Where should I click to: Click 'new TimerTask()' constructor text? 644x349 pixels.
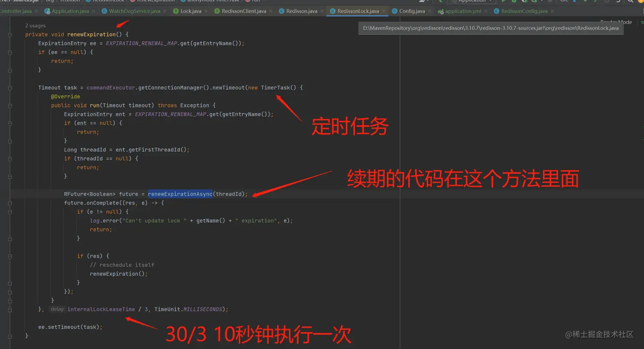click(x=272, y=88)
